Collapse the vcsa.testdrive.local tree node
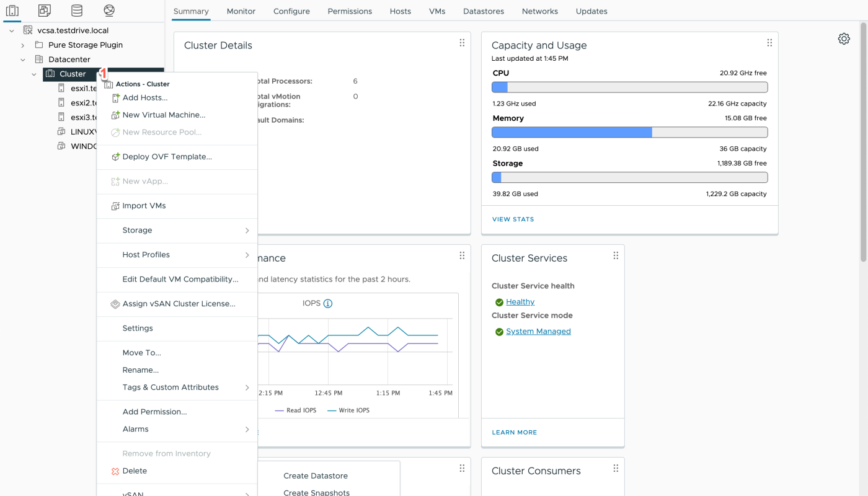868x496 pixels. click(x=12, y=30)
